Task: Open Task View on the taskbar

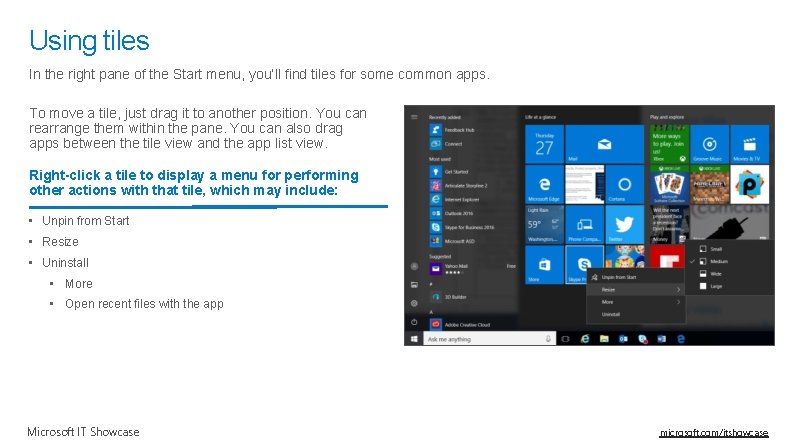Action: tap(566, 339)
